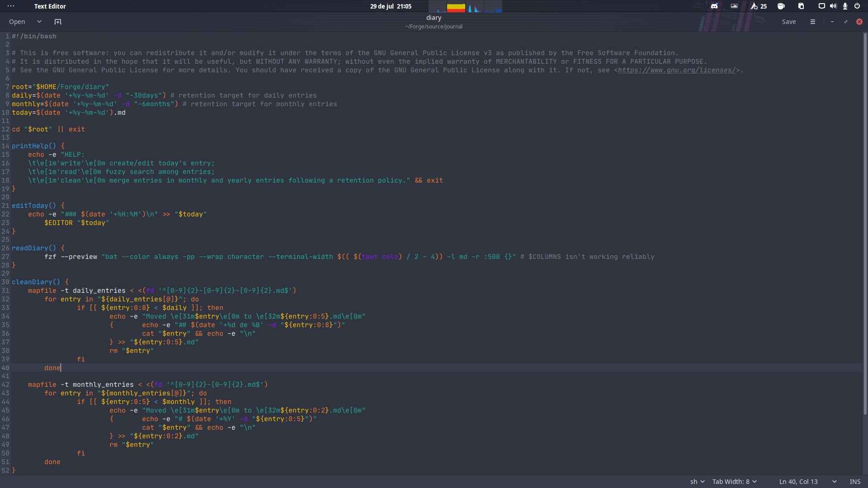Open the gnu.org licenses link

677,70
